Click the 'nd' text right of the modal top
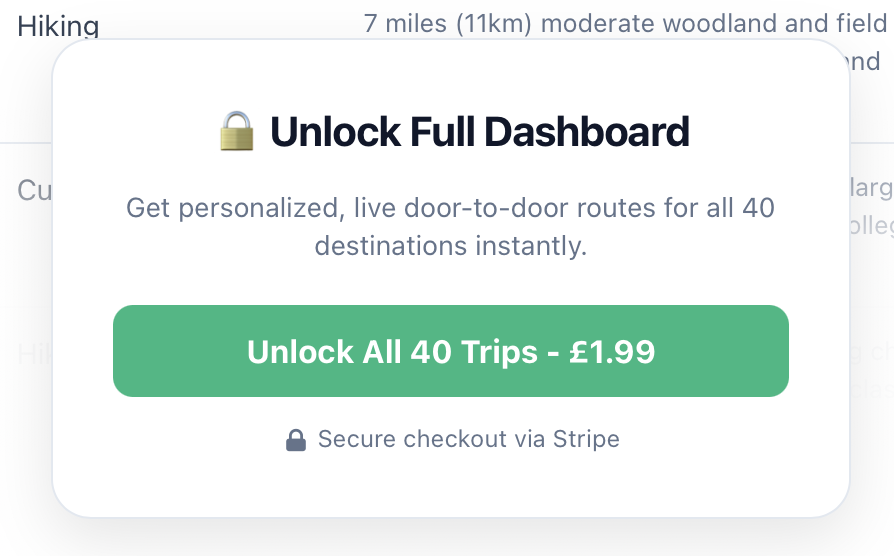 coord(865,62)
